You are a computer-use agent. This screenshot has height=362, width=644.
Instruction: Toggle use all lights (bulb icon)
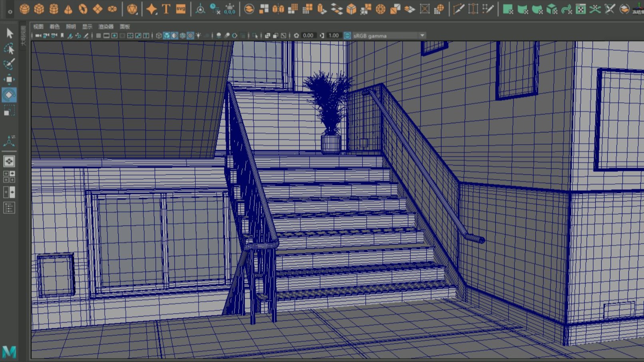pos(199,36)
